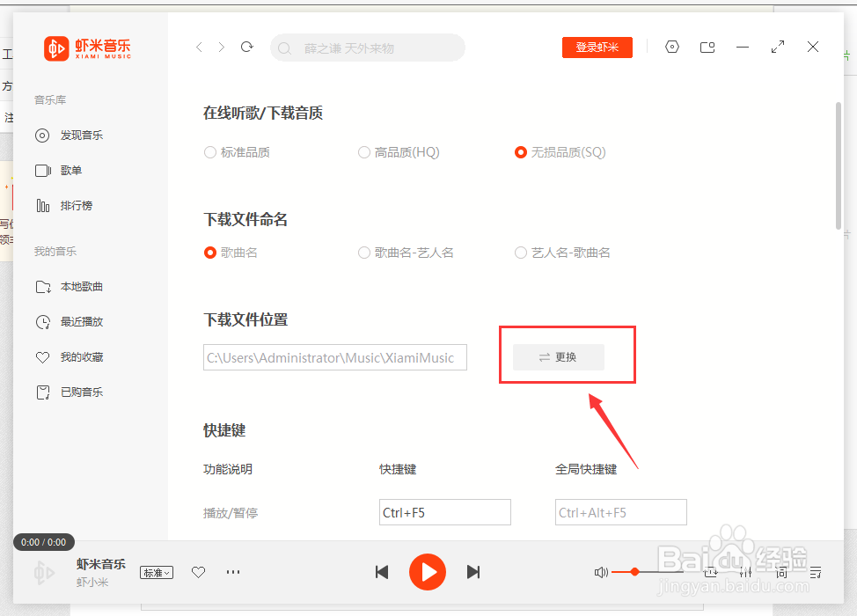
Task: Open the playlist queue icon
Action: pos(816,572)
